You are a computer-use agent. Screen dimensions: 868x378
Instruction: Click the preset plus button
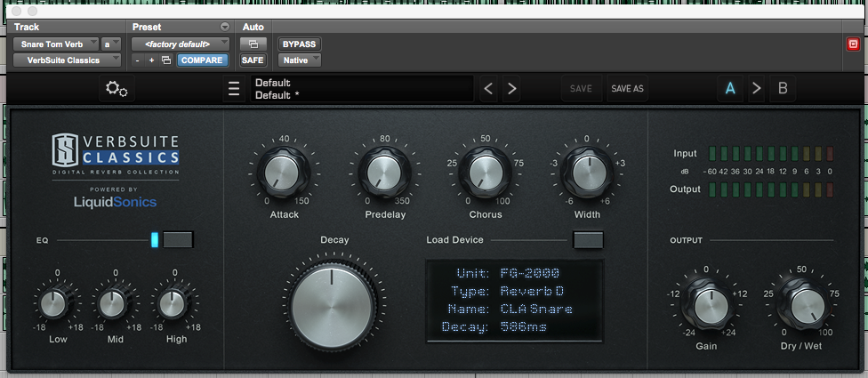click(x=151, y=60)
